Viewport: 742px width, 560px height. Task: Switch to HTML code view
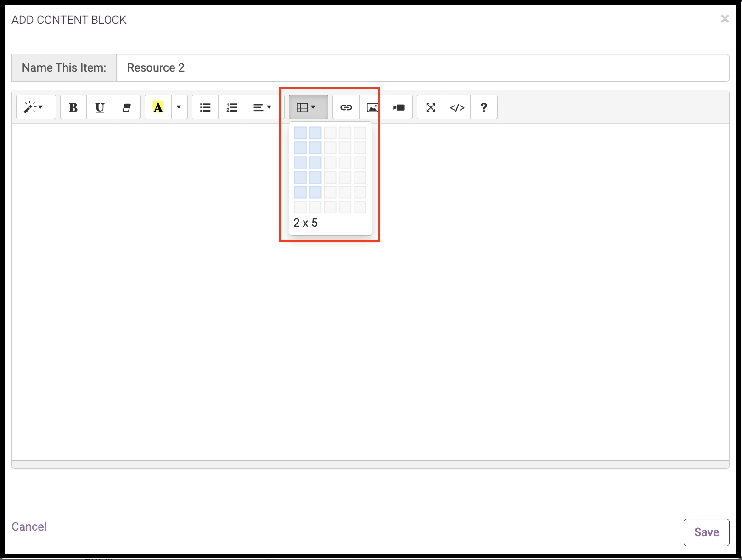coord(457,107)
